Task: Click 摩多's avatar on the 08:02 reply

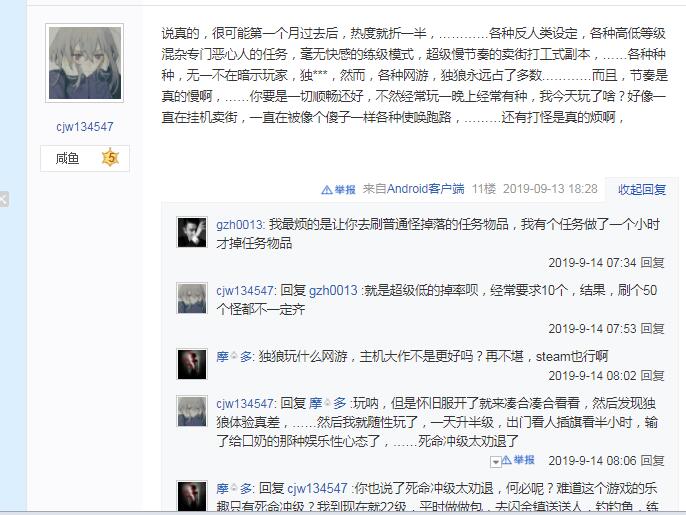Action: tap(192, 364)
